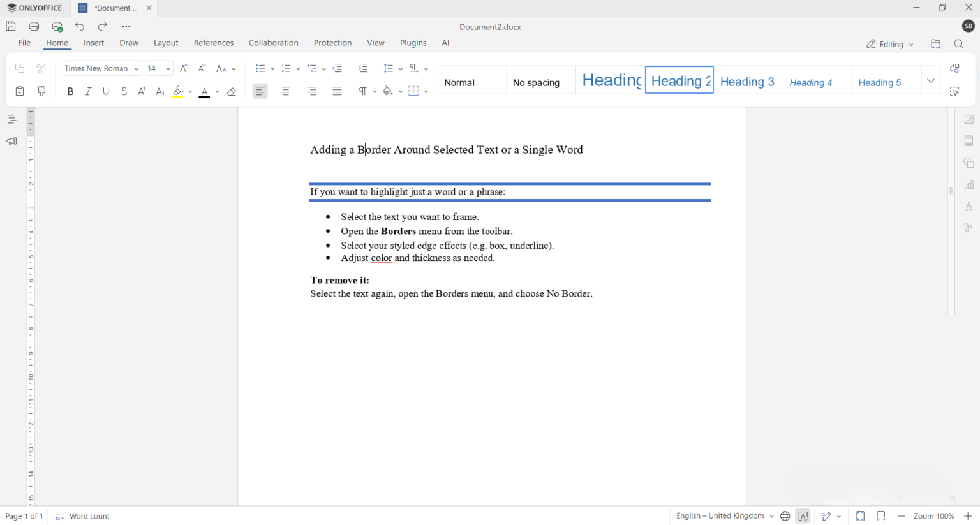Clear formatting with the eraser icon

[231, 91]
